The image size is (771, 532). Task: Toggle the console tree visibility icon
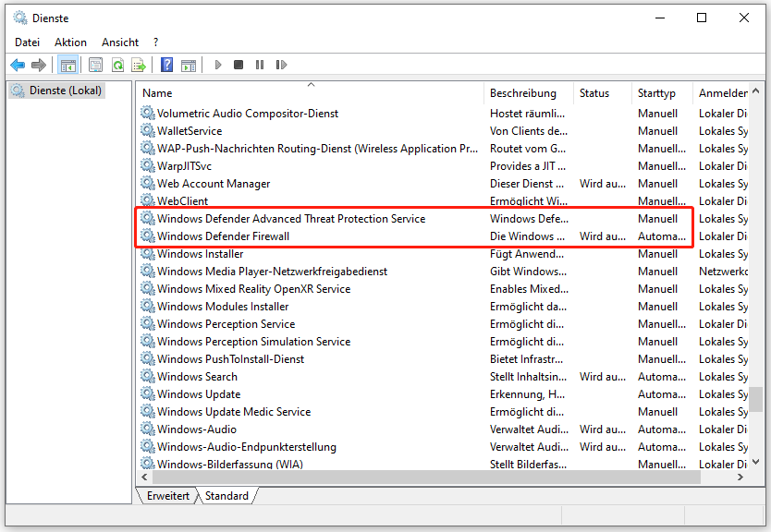click(67, 65)
